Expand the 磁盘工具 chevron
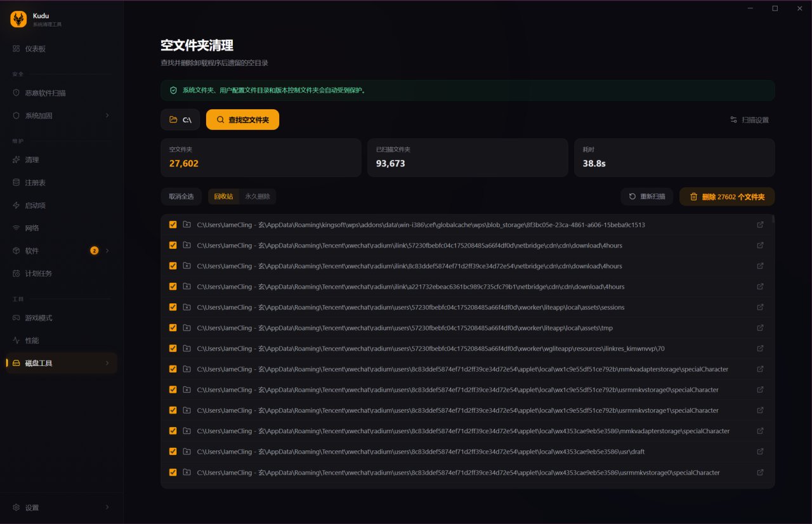The width and height of the screenshot is (812, 524). point(107,363)
